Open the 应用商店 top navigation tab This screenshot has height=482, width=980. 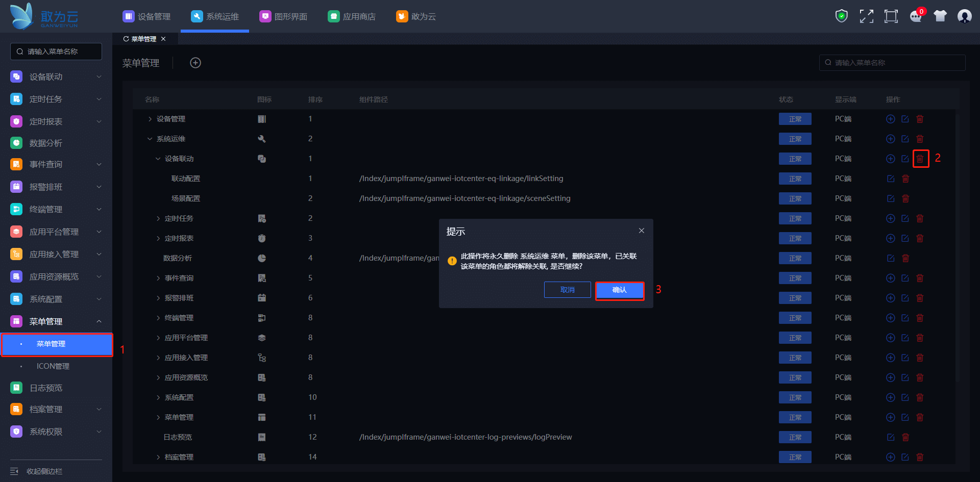(352, 16)
